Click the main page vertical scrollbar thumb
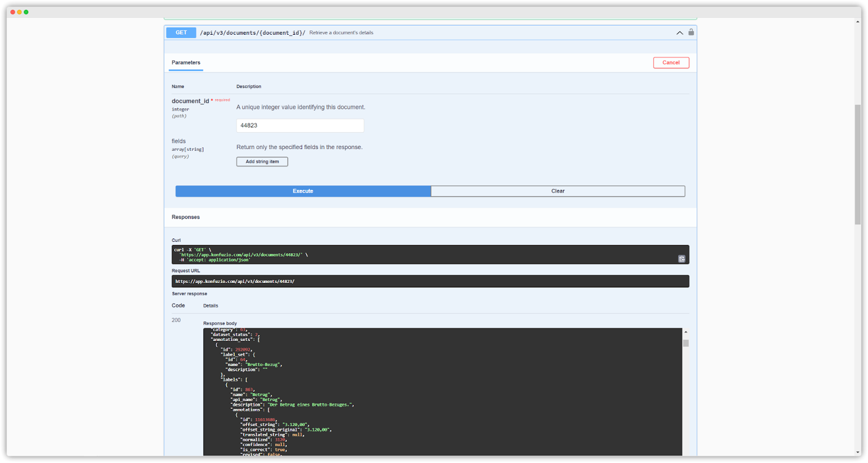The width and height of the screenshot is (868, 463). click(858, 164)
